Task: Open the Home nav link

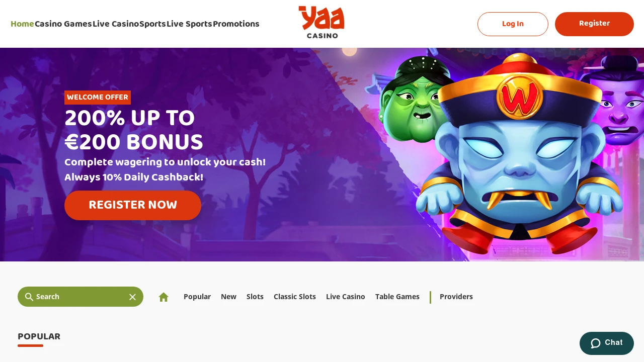Action: (x=22, y=24)
